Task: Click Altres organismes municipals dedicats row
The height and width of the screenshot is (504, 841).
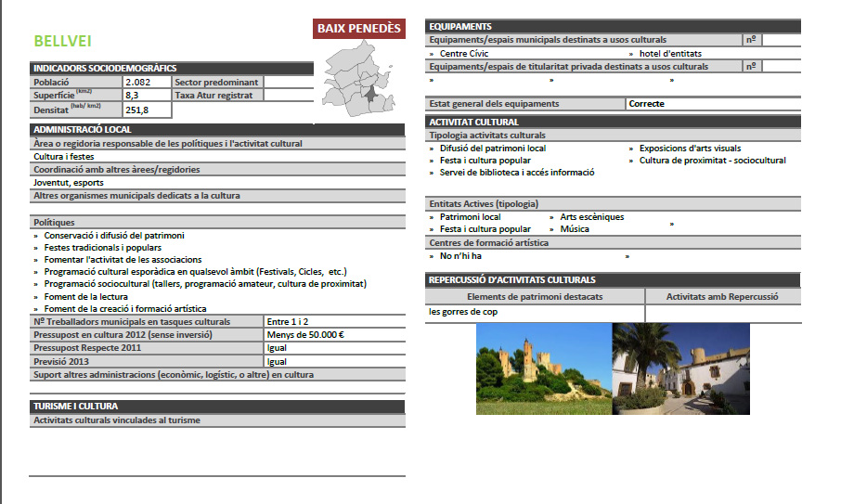Action: [217, 196]
